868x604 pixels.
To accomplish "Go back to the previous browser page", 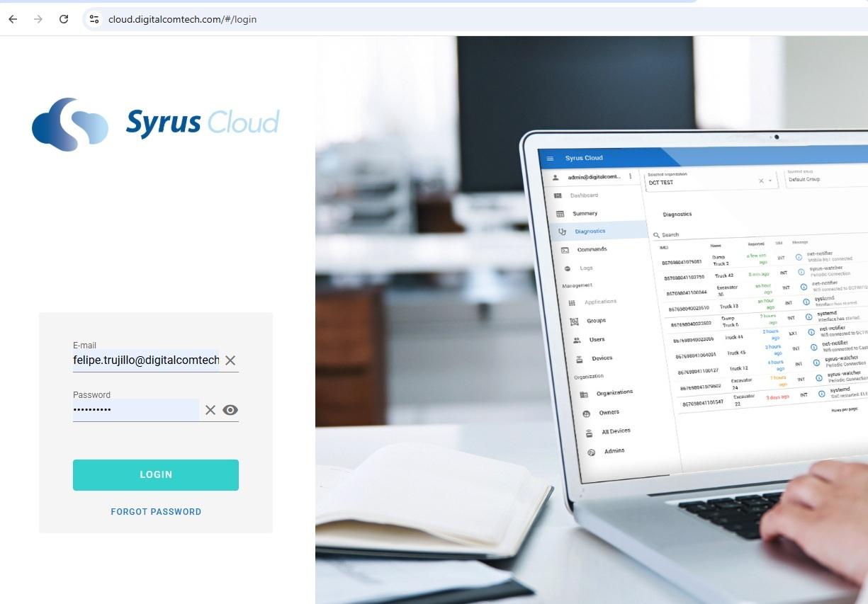I will (13, 19).
